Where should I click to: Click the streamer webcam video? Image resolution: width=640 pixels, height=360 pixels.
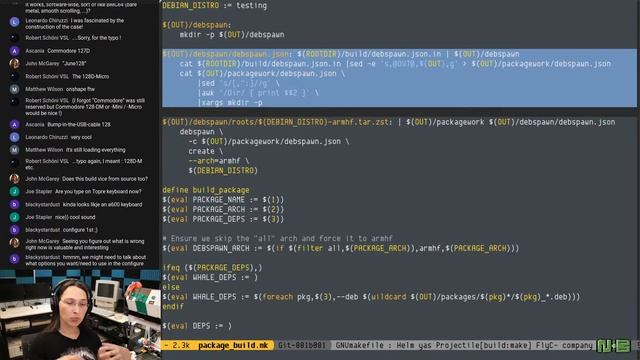(80, 314)
